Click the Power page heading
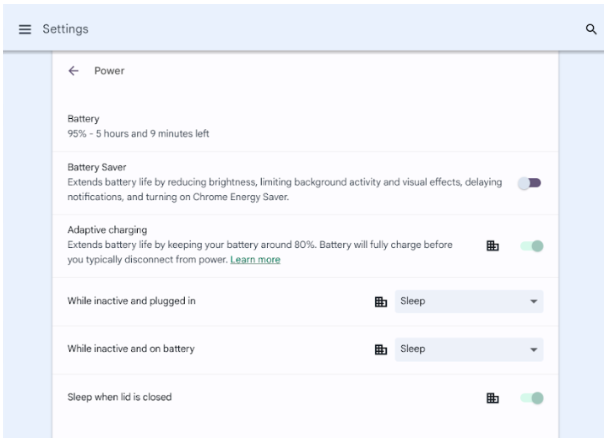The width and height of the screenshot is (604, 442). (108, 71)
